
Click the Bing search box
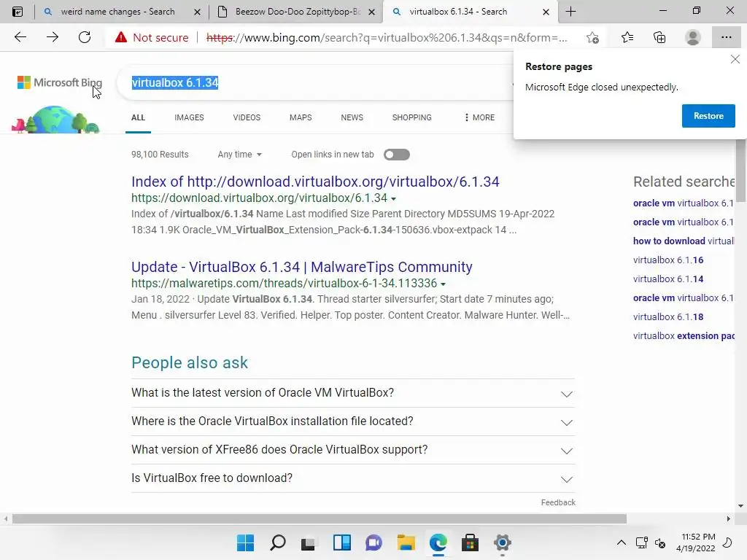point(314,82)
